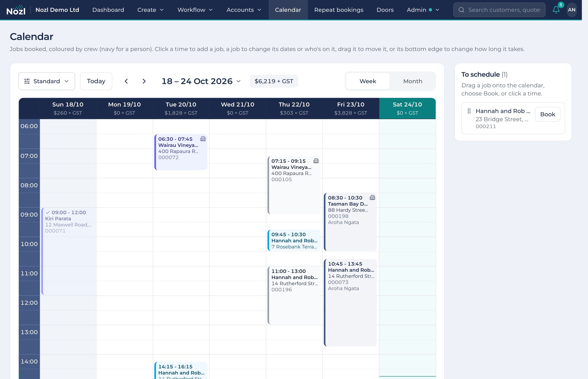Open the 11:00 - 13:00 Hannah and Rob job
Viewport: 588px width, 379px height.
coord(294,295)
